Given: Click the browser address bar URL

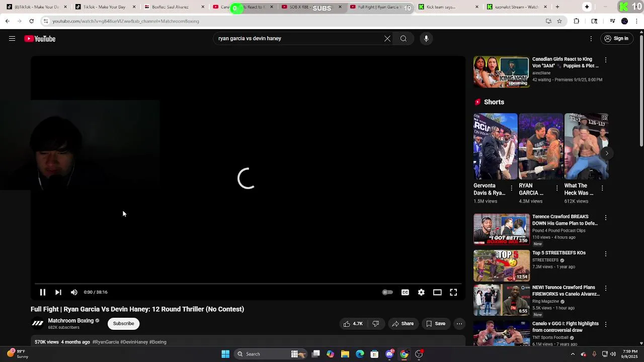Looking at the screenshot, I should point(126,21).
